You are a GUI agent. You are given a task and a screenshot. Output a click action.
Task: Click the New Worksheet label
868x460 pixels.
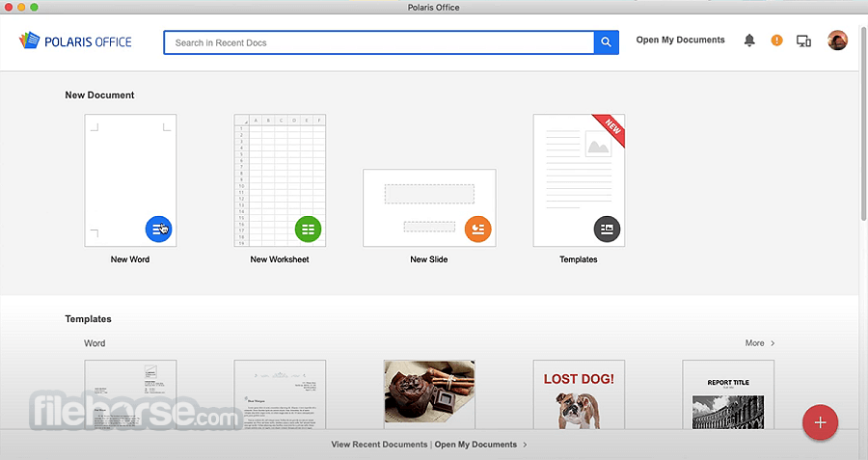coord(280,259)
